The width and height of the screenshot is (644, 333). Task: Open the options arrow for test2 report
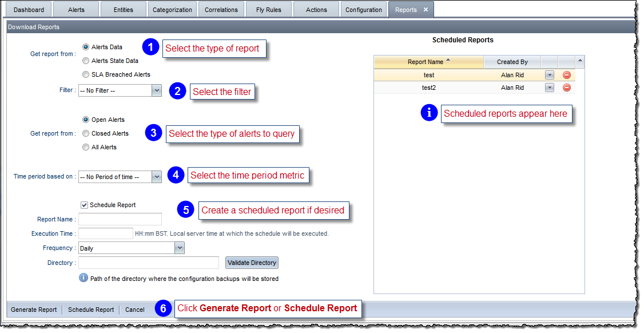pyautogui.click(x=550, y=88)
